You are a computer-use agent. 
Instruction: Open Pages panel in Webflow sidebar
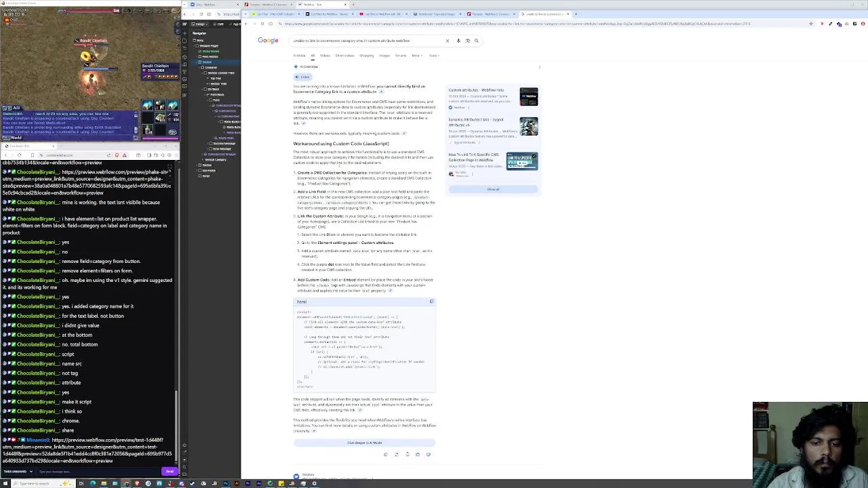click(x=185, y=41)
